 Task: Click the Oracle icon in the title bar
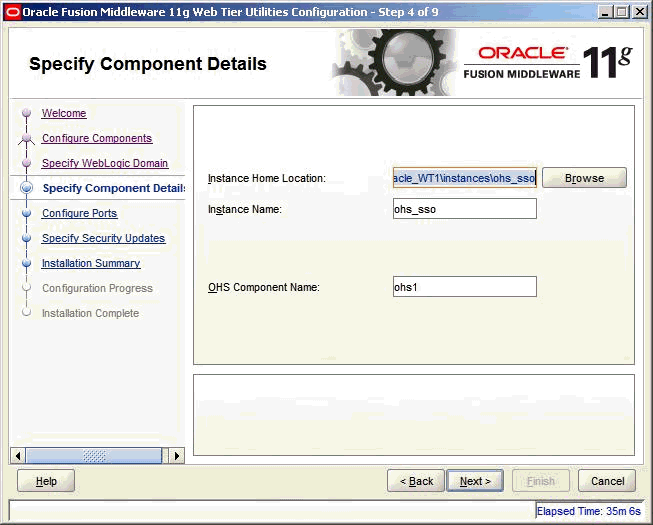coord(12,12)
